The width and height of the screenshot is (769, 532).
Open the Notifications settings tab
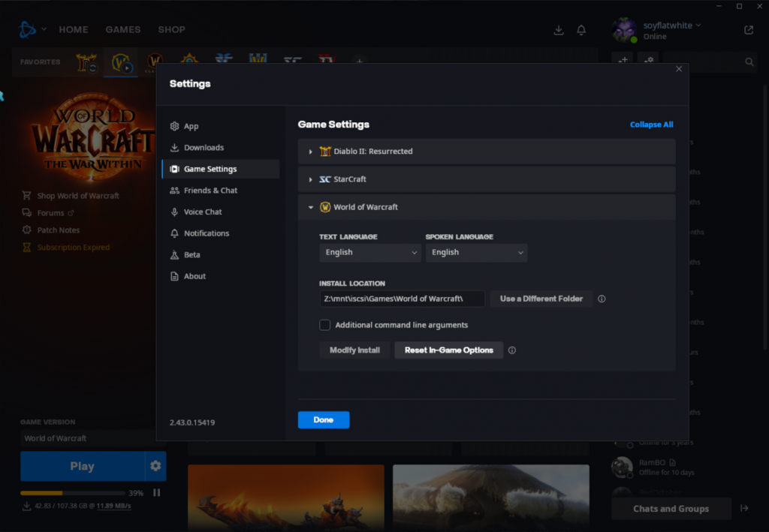pos(220,233)
